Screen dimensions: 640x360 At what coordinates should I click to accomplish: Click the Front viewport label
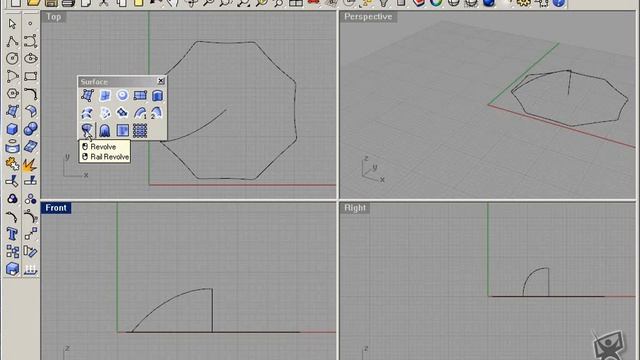tap(56, 208)
